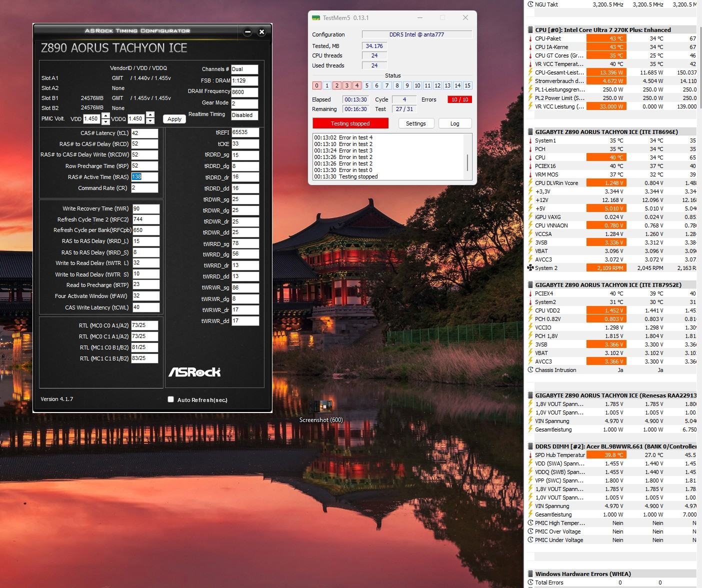Image resolution: width=702 pixels, height=588 pixels.
Task: Click the Renesas RAA22913 section header icon
Action: click(x=530, y=395)
